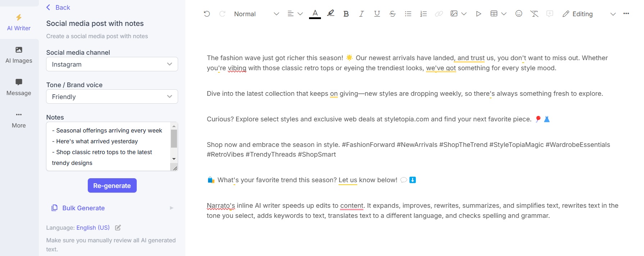The width and height of the screenshot is (644, 256).
Task: Toggle underline formatting
Action: (377, 14)
